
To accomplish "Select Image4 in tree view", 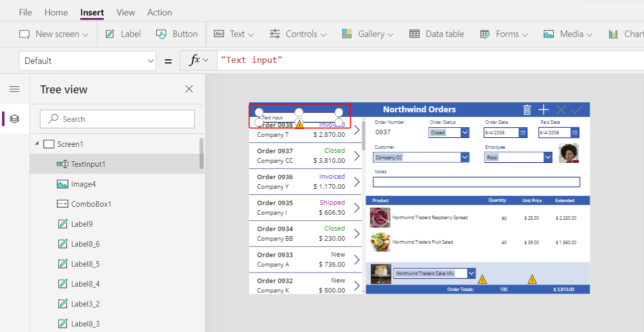I will tap(83, 184).
